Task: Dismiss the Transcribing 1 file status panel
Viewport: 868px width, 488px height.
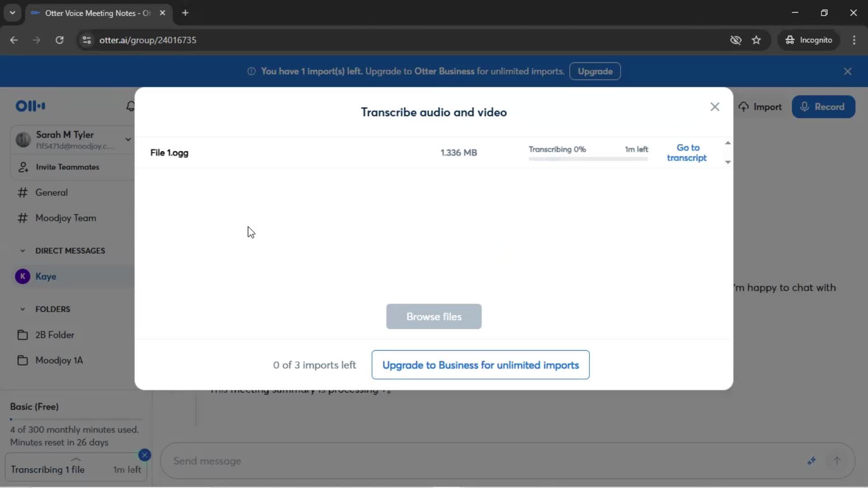Action: click(x=145, y=455)
